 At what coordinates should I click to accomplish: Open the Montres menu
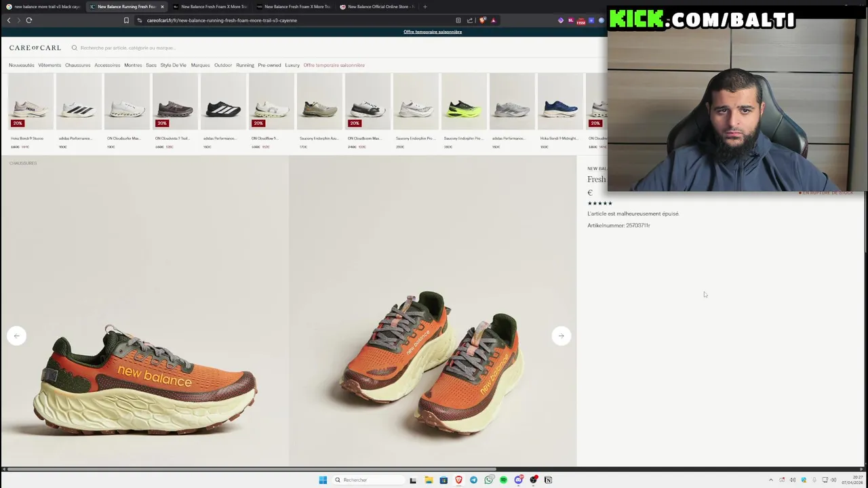click(x=133, y=65)
